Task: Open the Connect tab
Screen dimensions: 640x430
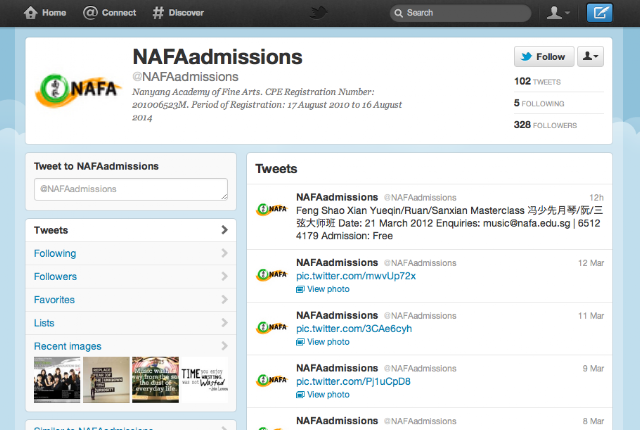Action: point(109,13)
